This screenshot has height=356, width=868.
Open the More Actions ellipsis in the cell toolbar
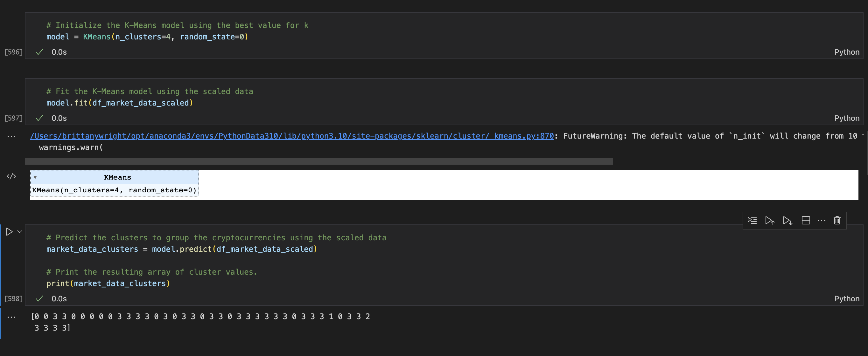[x=821, y=220]
